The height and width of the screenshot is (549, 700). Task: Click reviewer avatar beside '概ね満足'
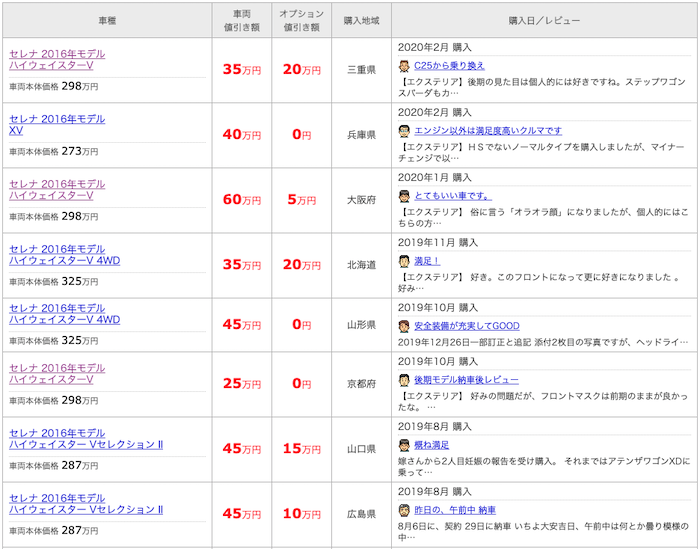[x=404, y=445]
